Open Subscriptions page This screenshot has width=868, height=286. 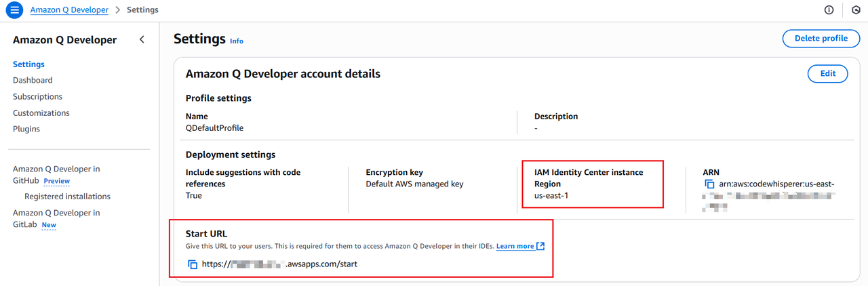click(37, 97)
